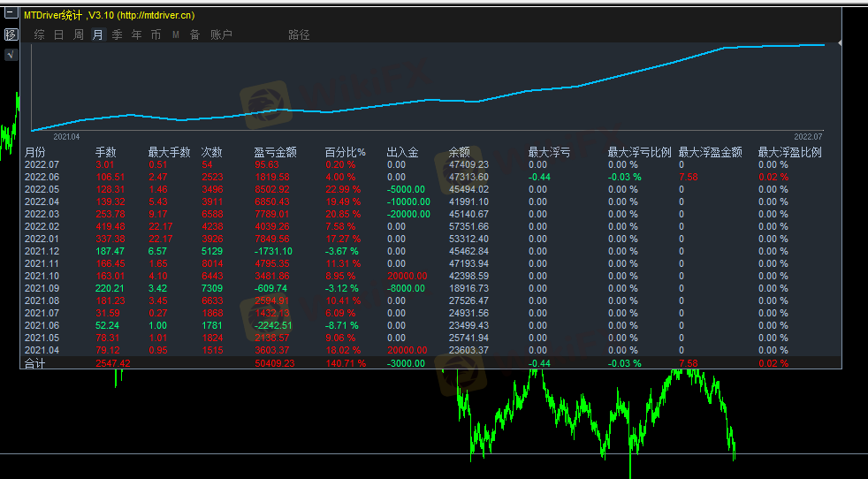Switch to the 日 daily tab
This screenshot has height=479, width=868.
click(x=58, y=34)
